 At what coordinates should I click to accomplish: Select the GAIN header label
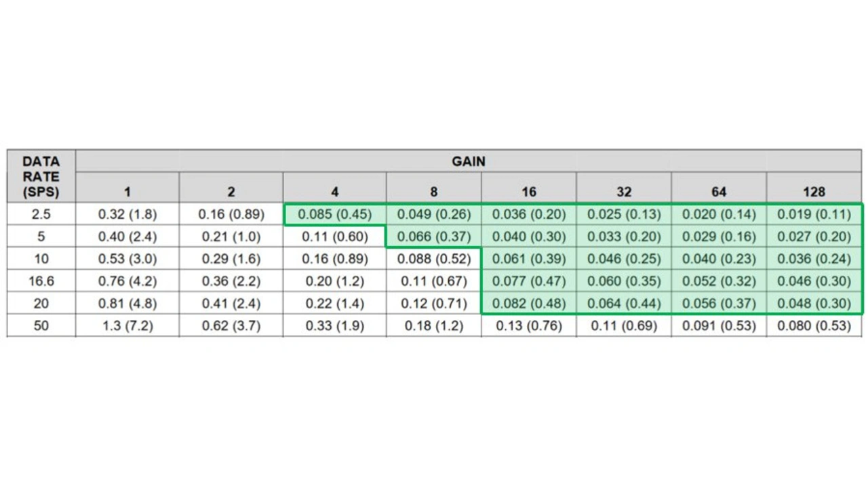469,161
